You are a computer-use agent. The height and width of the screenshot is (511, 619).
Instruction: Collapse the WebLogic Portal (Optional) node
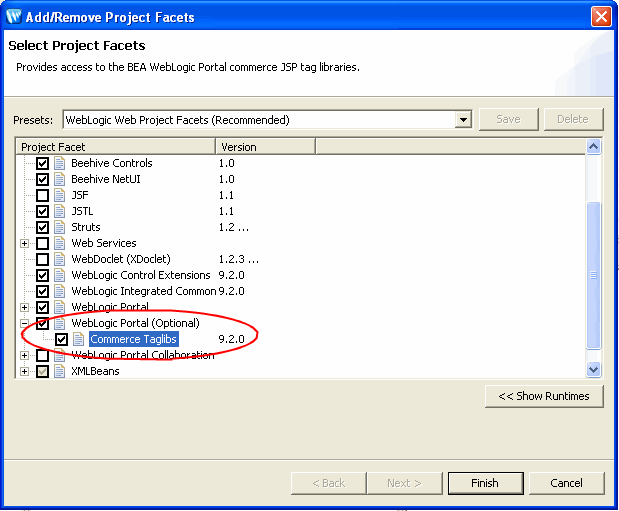coord(24,323)
